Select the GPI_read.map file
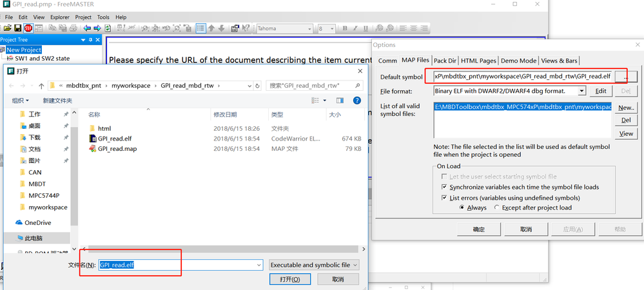The image size is (644, 290). point(117,149)
